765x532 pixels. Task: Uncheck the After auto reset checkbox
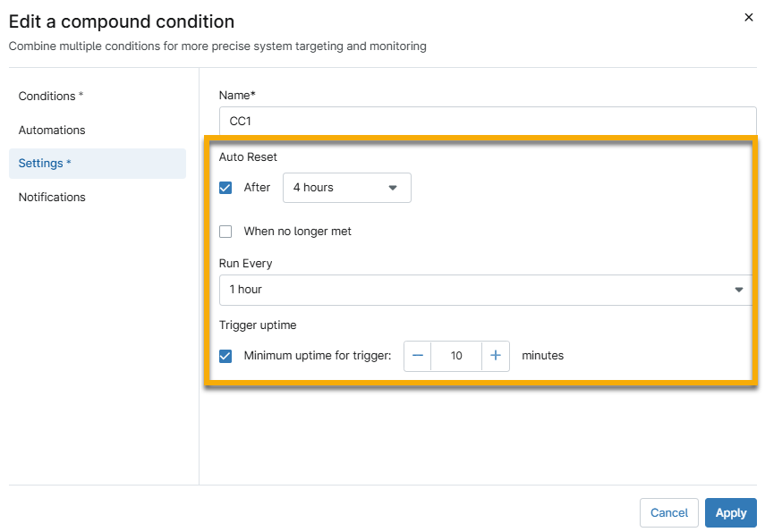[225, 188]
